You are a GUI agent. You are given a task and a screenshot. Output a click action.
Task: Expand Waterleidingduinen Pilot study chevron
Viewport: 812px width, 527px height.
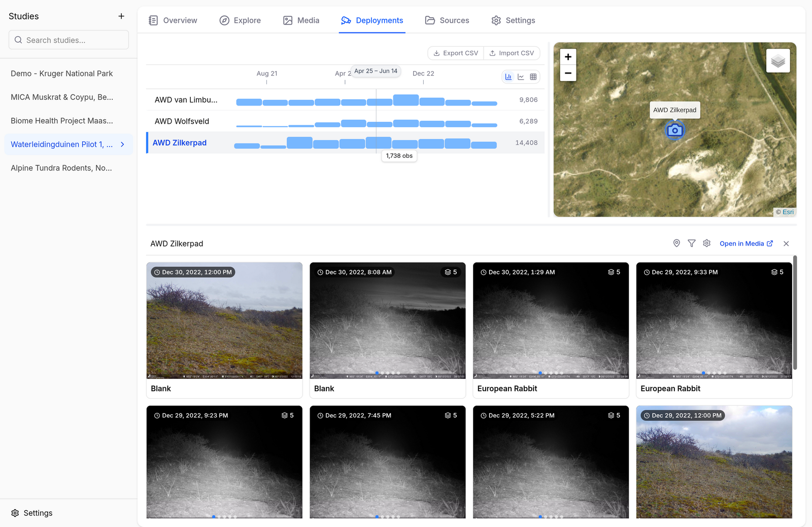pos(122,145)
